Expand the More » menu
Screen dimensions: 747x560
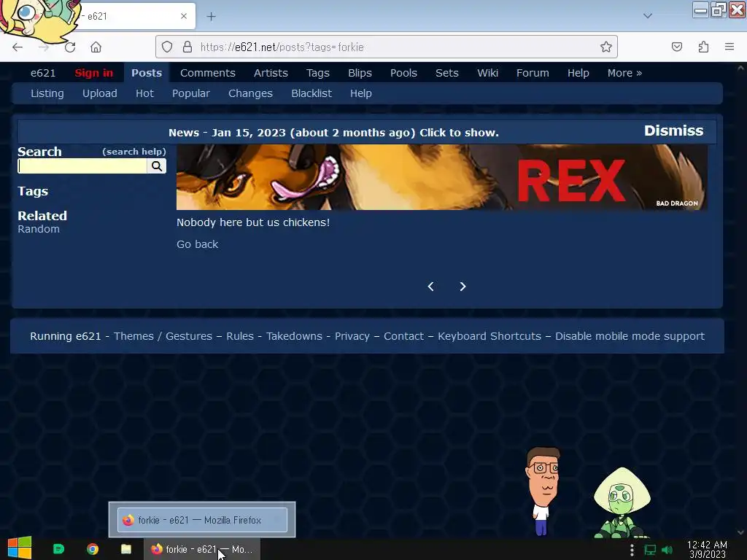[x=624, y=73]
